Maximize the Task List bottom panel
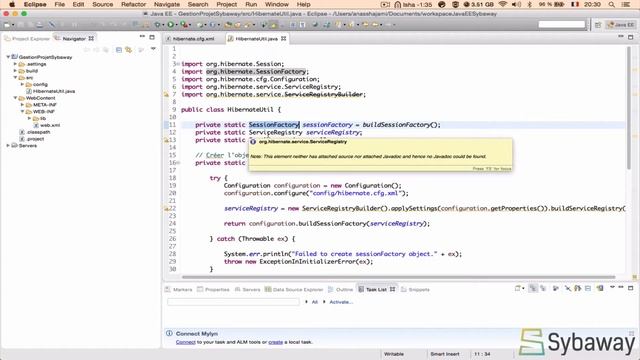 (631, 288)
